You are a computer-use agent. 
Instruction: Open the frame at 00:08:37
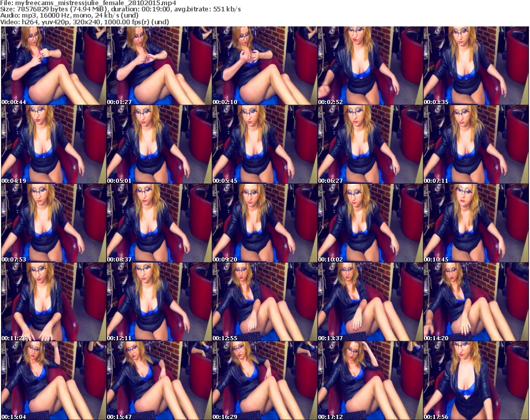coord(159,223)
